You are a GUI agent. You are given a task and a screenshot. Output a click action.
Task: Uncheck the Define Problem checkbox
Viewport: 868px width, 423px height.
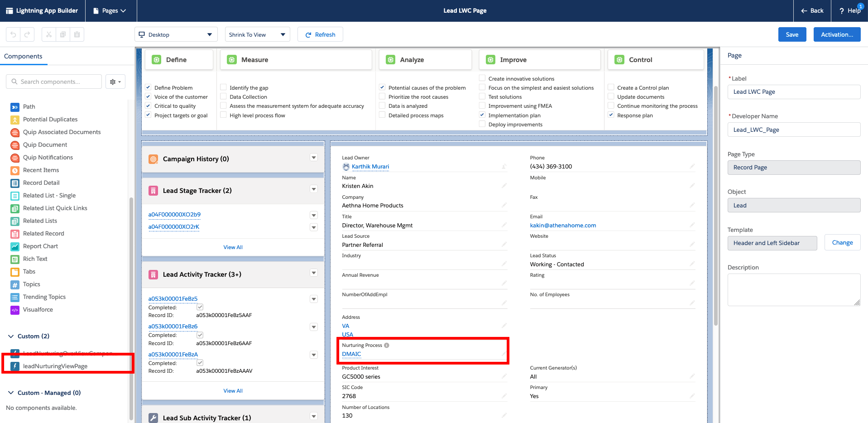pyautogui.click(x=148, y=87)
